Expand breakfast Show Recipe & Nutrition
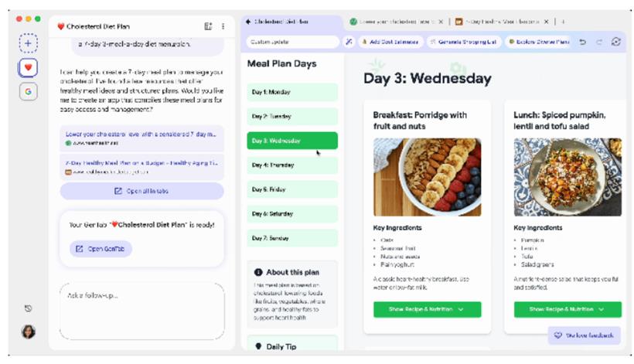The height and width of the screenshot is (364, 634). pyautogui.click(x=427, y=309)
